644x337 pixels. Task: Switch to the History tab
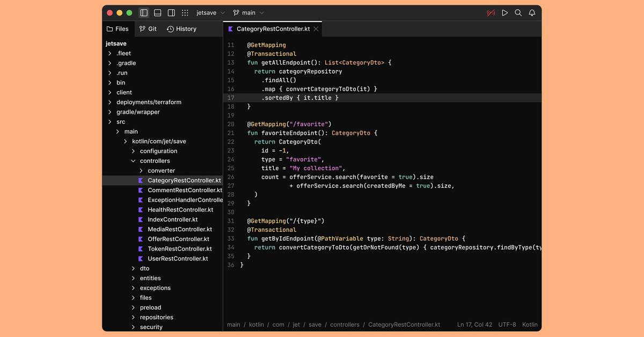pyautogui.click(x=181, y=29)
